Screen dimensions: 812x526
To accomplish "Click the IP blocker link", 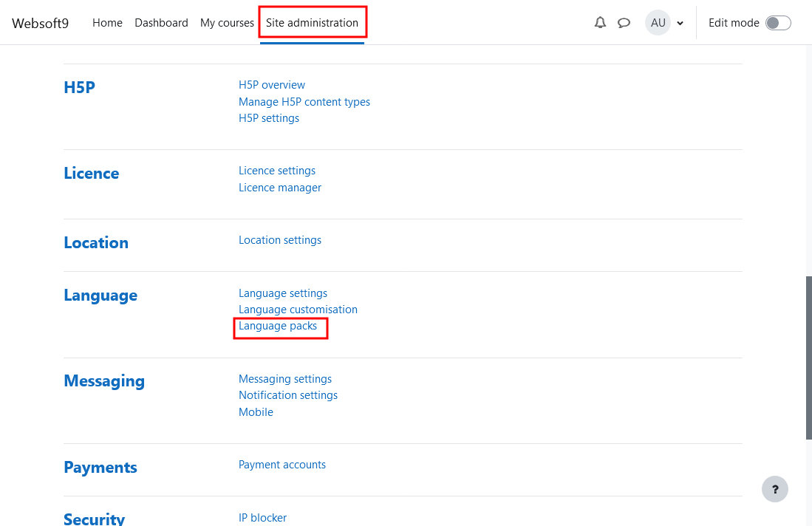I will click(x=262, y=518).
